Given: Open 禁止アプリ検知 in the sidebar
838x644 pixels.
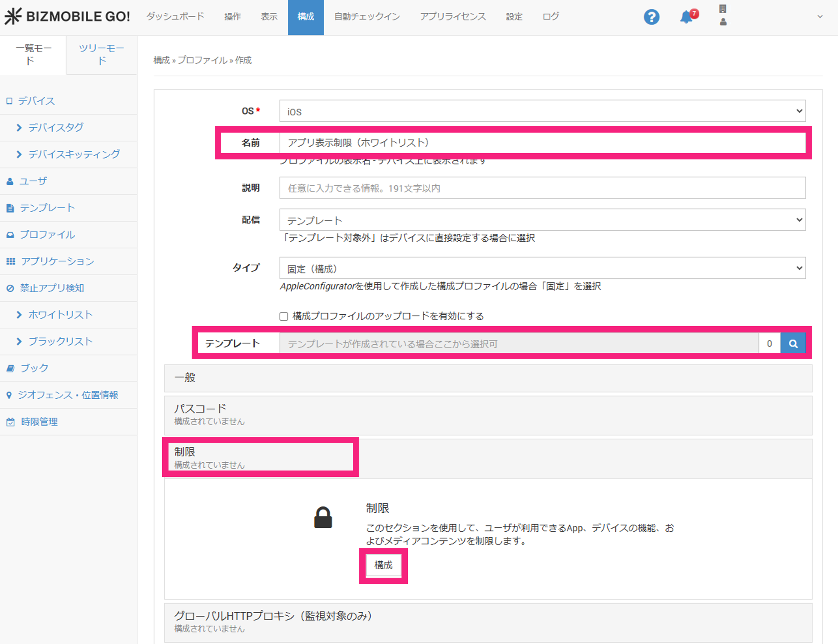Looking at the screenshot, I should (52, 288).
